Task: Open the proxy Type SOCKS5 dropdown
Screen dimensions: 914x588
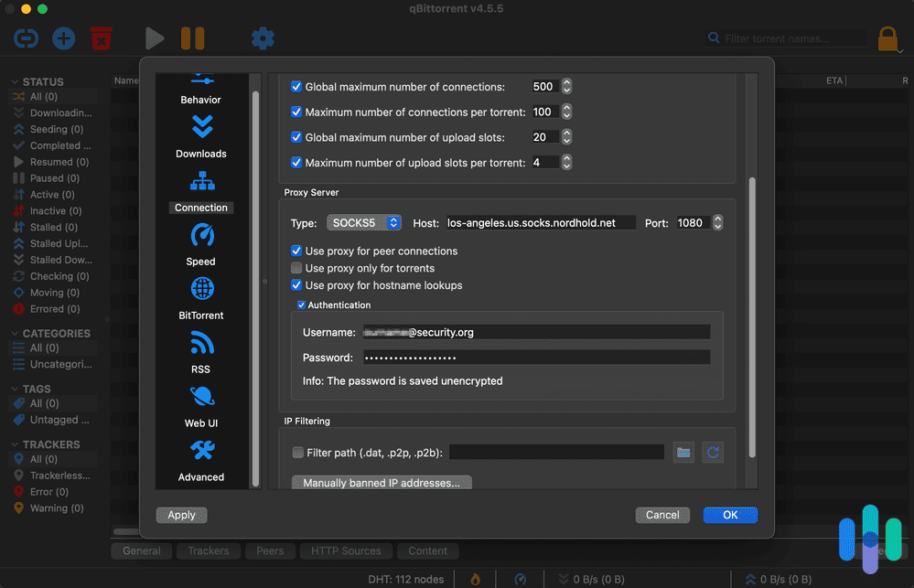Action: (363, 222)
